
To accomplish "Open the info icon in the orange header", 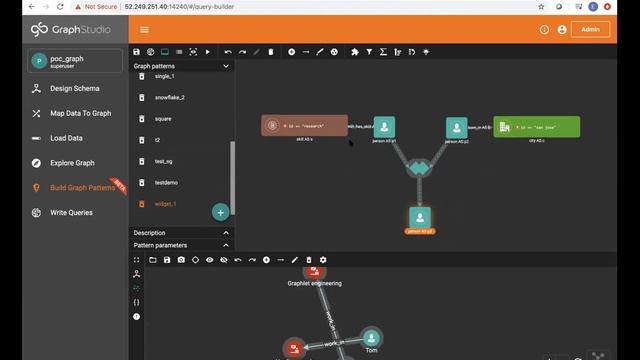I will click(x=544, y=29).
